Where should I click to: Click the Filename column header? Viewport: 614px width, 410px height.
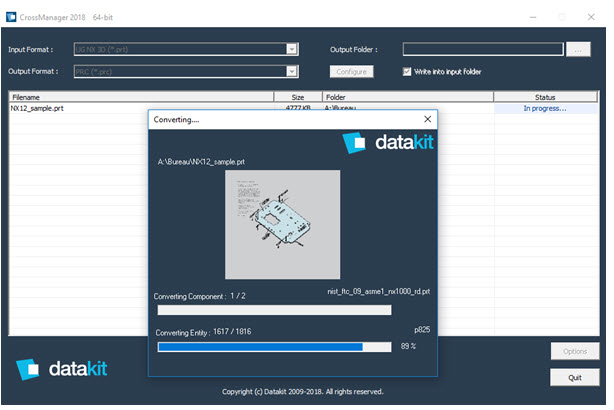coord(141,97)
